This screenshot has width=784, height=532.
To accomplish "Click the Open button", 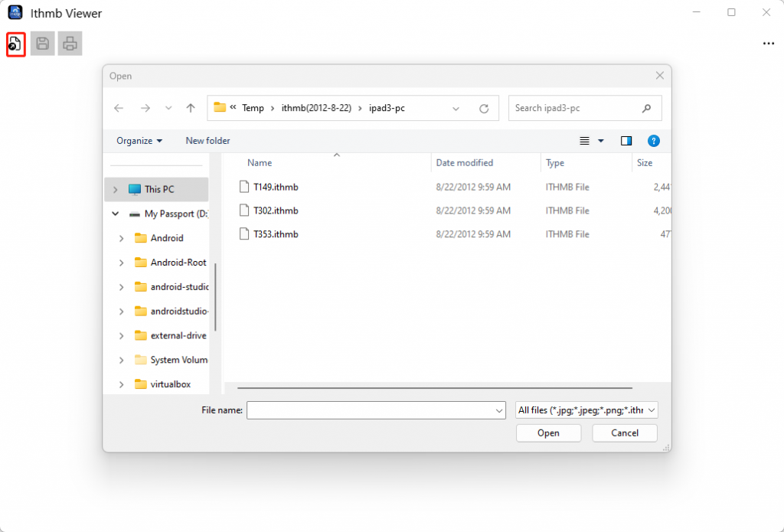I will 548,433.
